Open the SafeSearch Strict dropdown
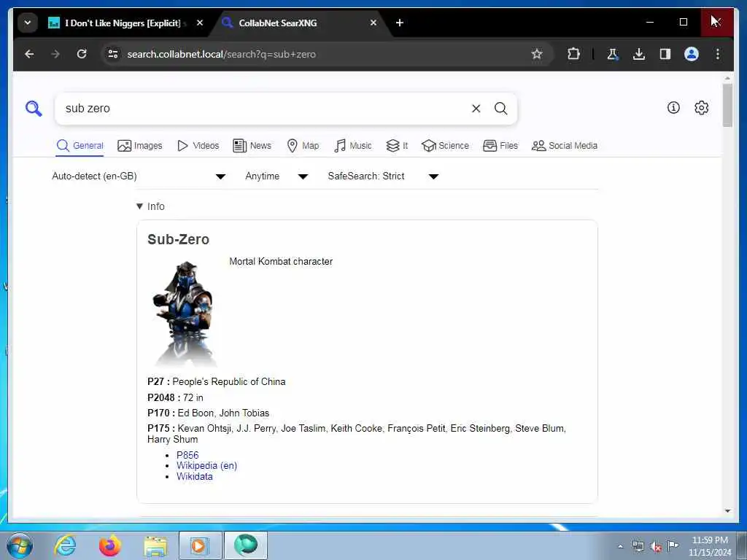Image resolution: width=747 pixels, height=560 pixels. (x=383, y=176)
